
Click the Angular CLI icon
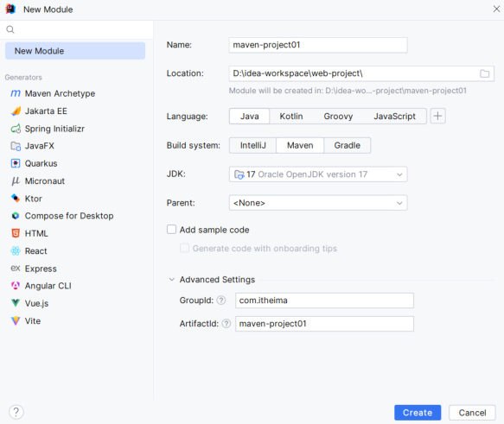click(16, 286)
